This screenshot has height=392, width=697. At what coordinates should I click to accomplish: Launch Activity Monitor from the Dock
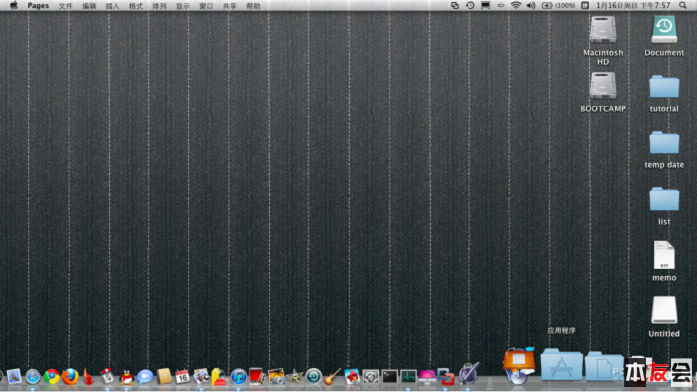click(408, 377)
